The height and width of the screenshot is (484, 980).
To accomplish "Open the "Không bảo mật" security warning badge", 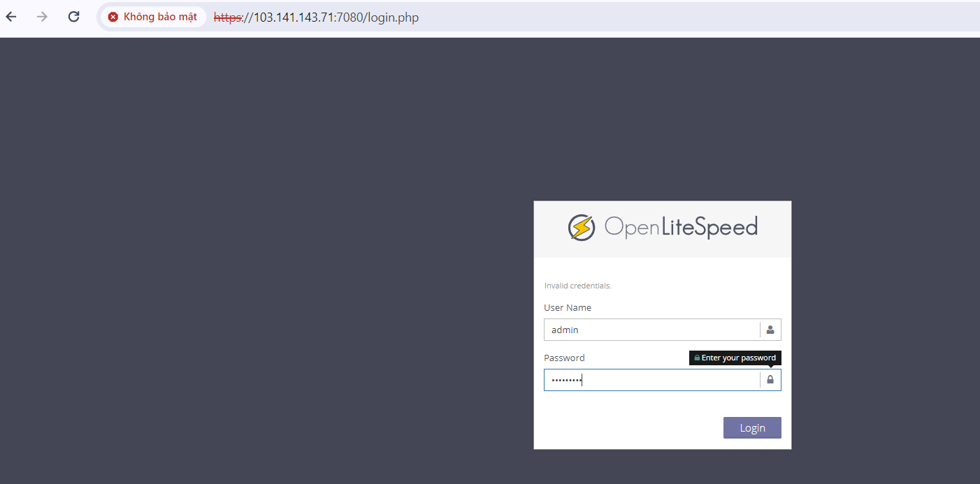I will pos(153,17).
